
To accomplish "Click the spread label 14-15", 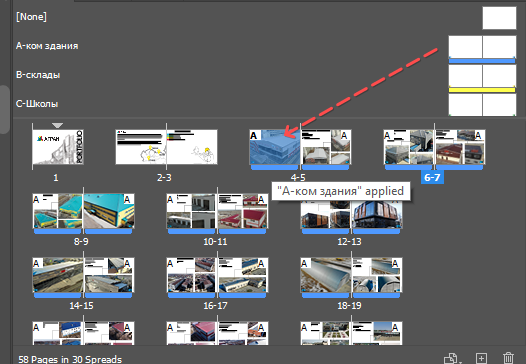I will click(81, 306).
